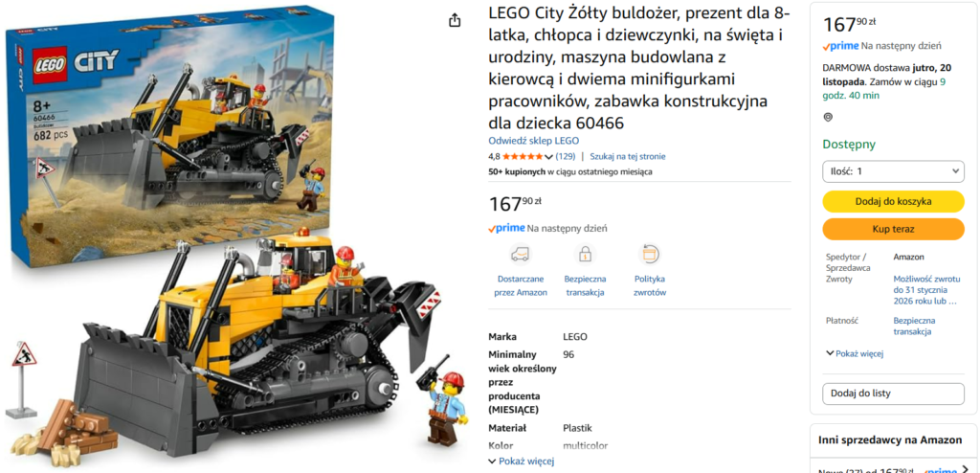
Task: Click the Prime logo in the buy box
Action: pyautogui.click(x=840, y=46)
